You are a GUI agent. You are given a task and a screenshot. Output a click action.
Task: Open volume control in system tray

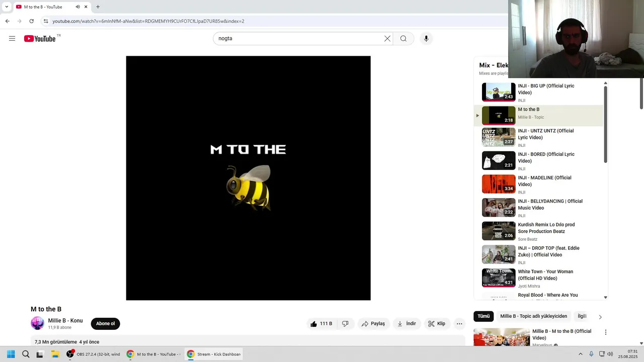[x=610, y=354]
